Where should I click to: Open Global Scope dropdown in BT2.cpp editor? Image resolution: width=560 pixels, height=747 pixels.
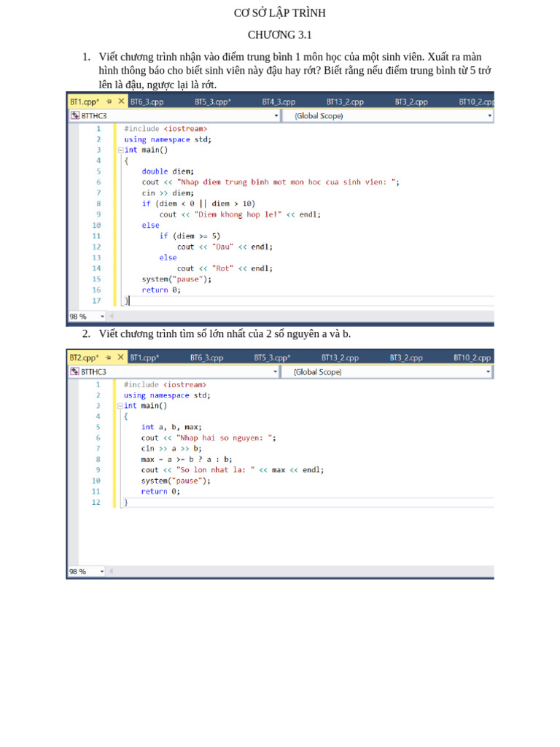coord(489,371)
